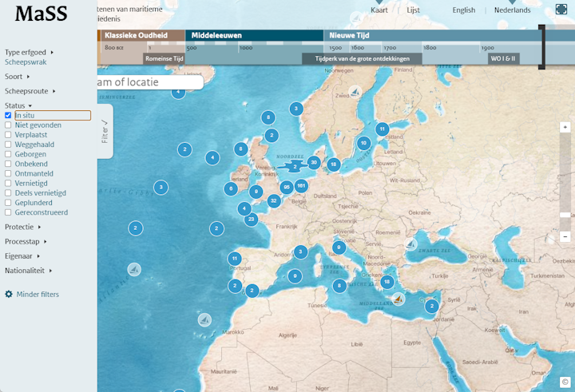Check the Verplaatst checkbox
The image size is (575, 392).
(8, 135)
